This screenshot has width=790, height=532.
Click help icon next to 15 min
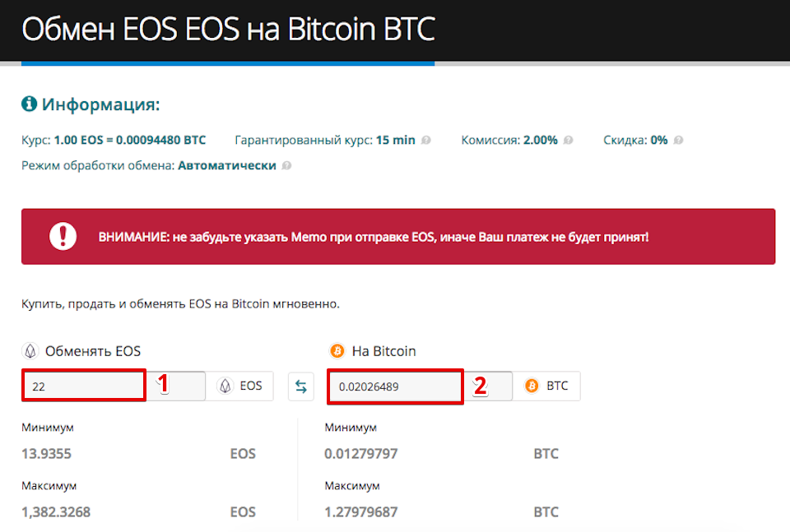point(425,140)
